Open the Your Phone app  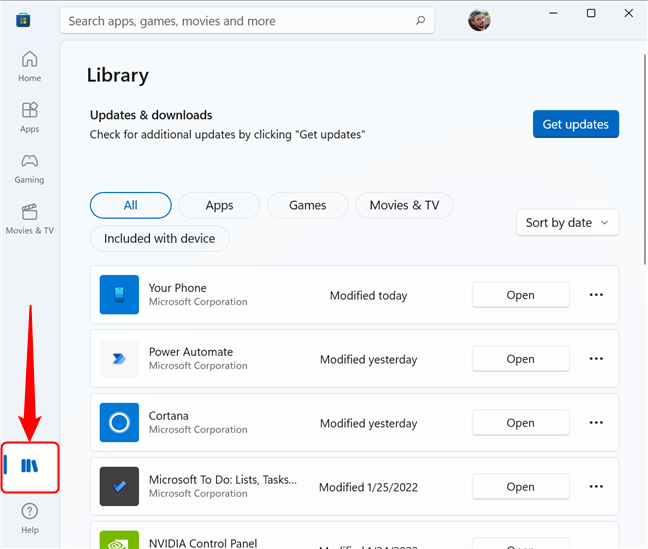point(521,295)
